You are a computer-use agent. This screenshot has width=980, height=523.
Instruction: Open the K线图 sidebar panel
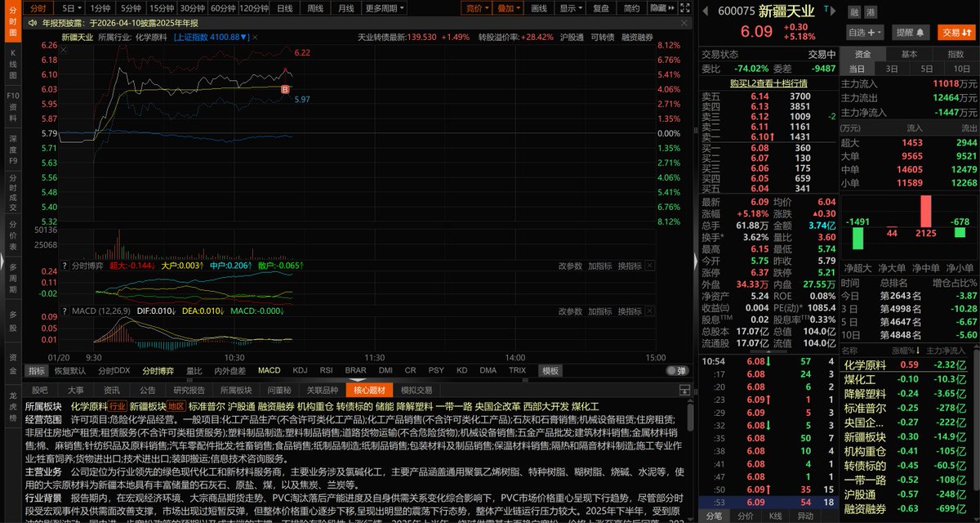[12, 63]
